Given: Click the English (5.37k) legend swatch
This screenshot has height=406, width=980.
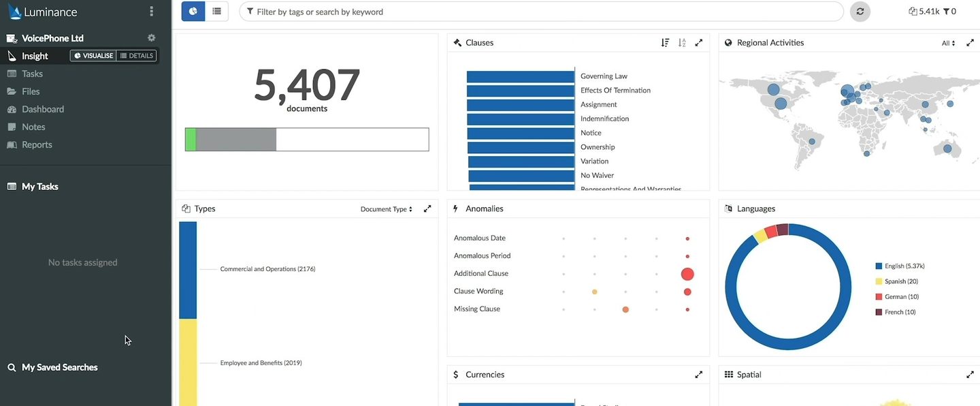Looking at the screenshot, I should point(879,266).
